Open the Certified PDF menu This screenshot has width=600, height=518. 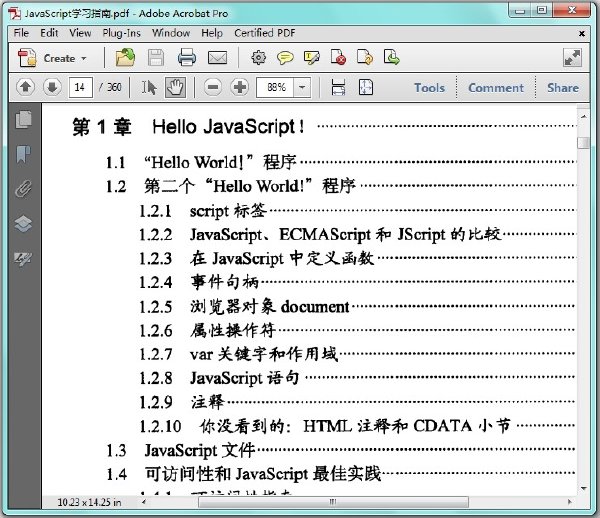265,33
